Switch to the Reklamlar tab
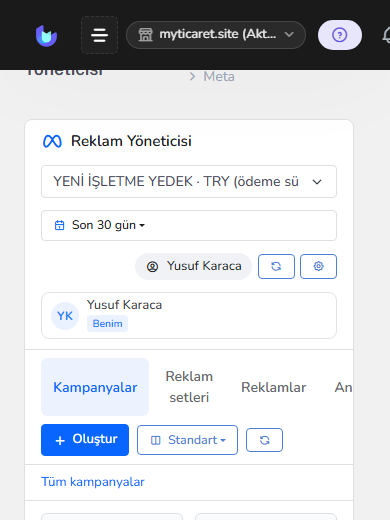Screen dimensions: 390x520 pyautogui.click(x=274, y=387)
